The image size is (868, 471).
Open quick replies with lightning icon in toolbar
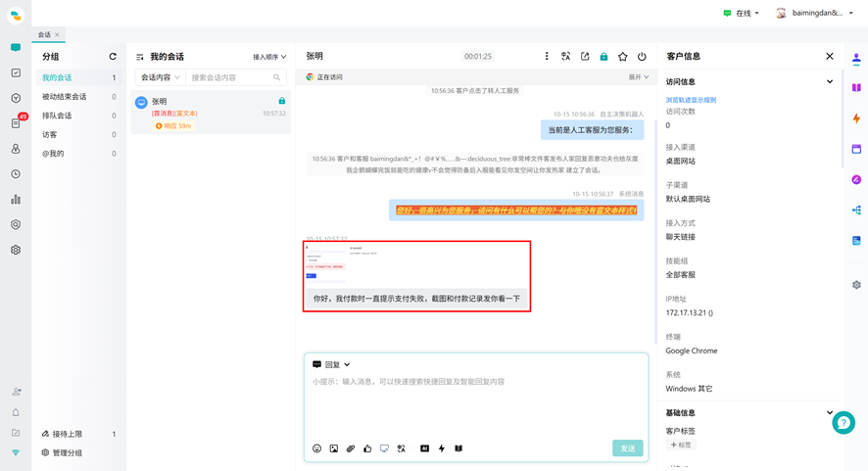(442, 448)
